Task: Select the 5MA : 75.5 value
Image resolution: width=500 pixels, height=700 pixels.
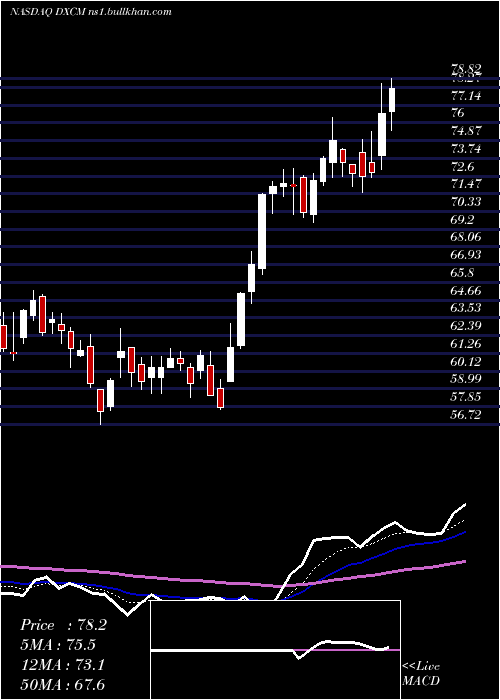Action: [58, 645]
